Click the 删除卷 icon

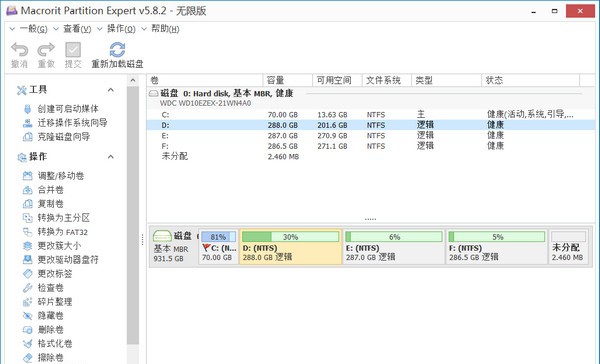click(x=28, y=330)
